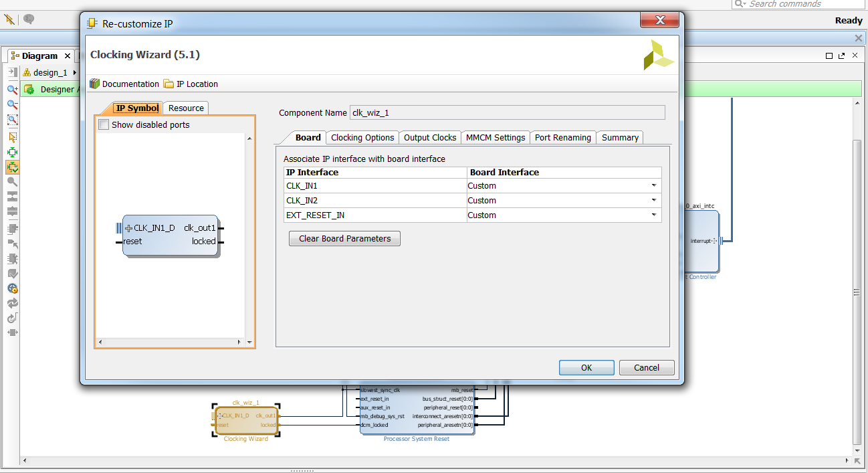Click Zoom Area icon in diagram toolbar
Image resolution: width=868 pixels, height=473 pixels.
tap(12, 120)
